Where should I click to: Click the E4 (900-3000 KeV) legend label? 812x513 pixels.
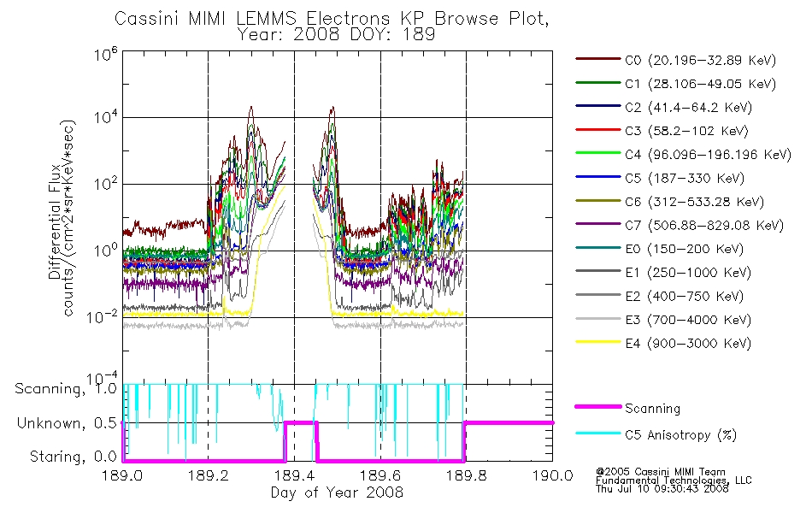[x=688, y=344]
